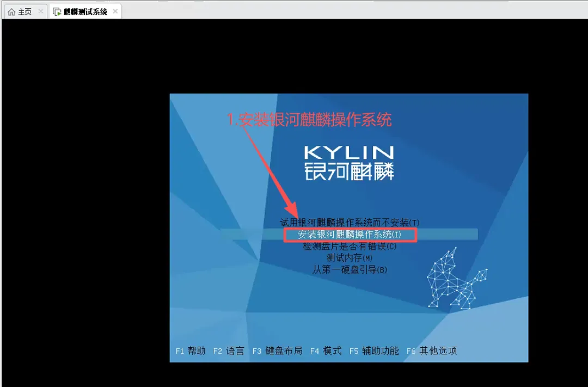The width and height of the screenshot is (588, 387).
Task: Choose 从第一硬盘引导(B)
Action: point(350,269)
